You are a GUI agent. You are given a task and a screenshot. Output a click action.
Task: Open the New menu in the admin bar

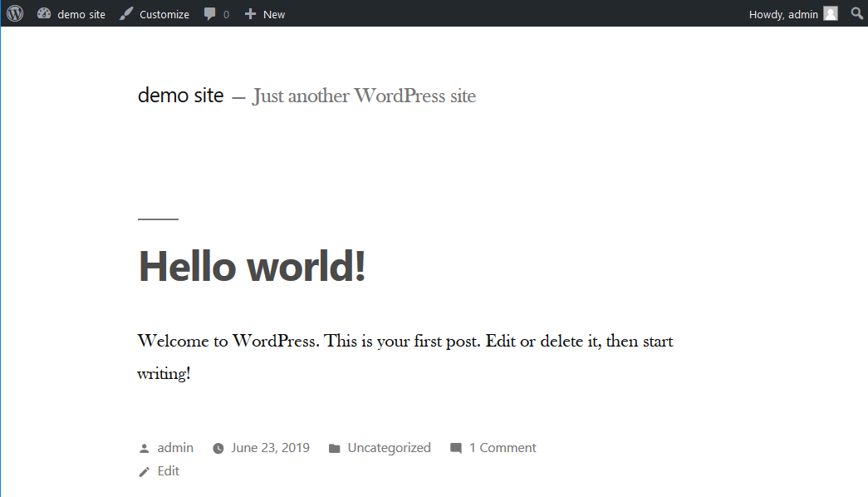click(274, 13)
